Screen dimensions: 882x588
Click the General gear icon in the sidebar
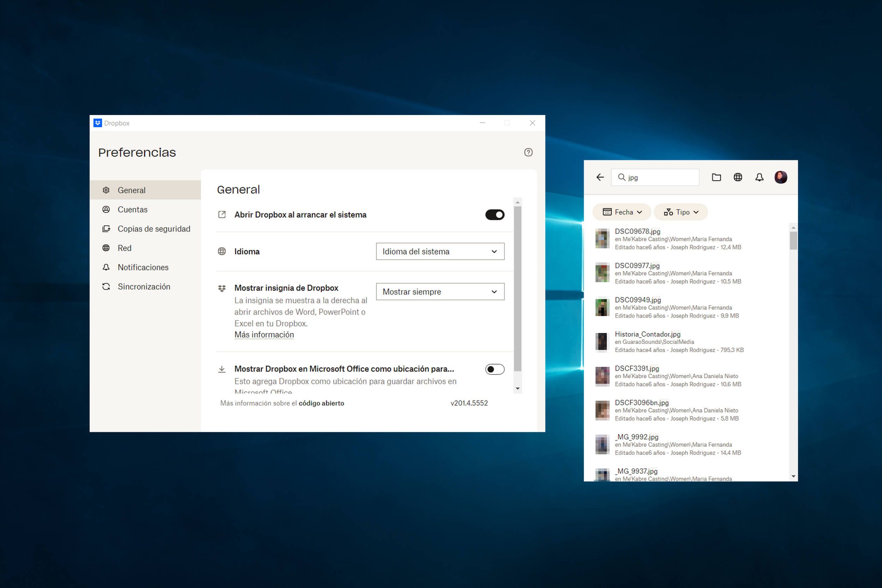tap(106, 190)
